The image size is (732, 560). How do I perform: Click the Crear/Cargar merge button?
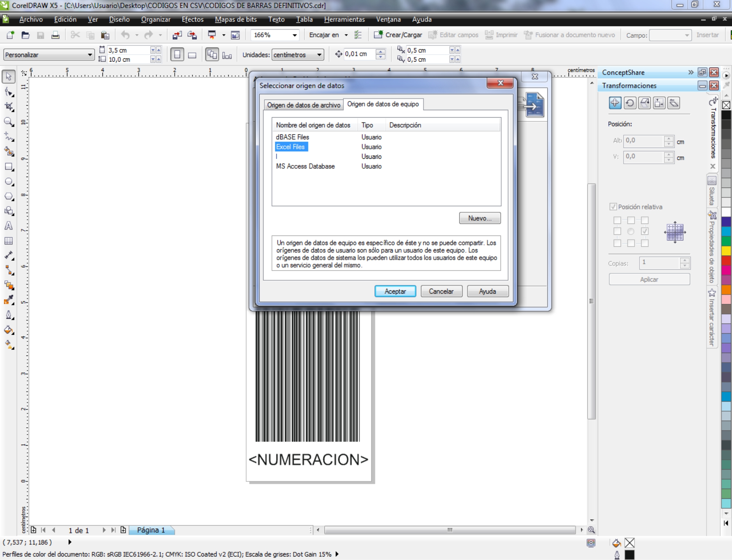(398, 35)
